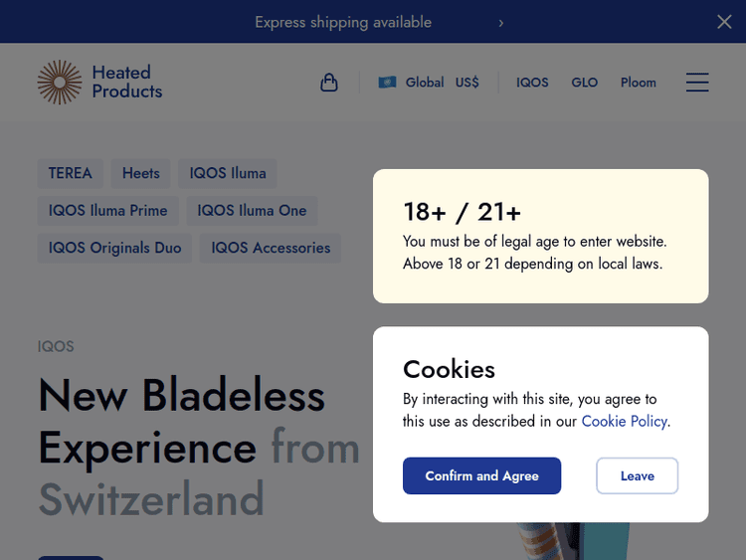
Task: Open the Global region selector
Action: (x=425, y=83)
